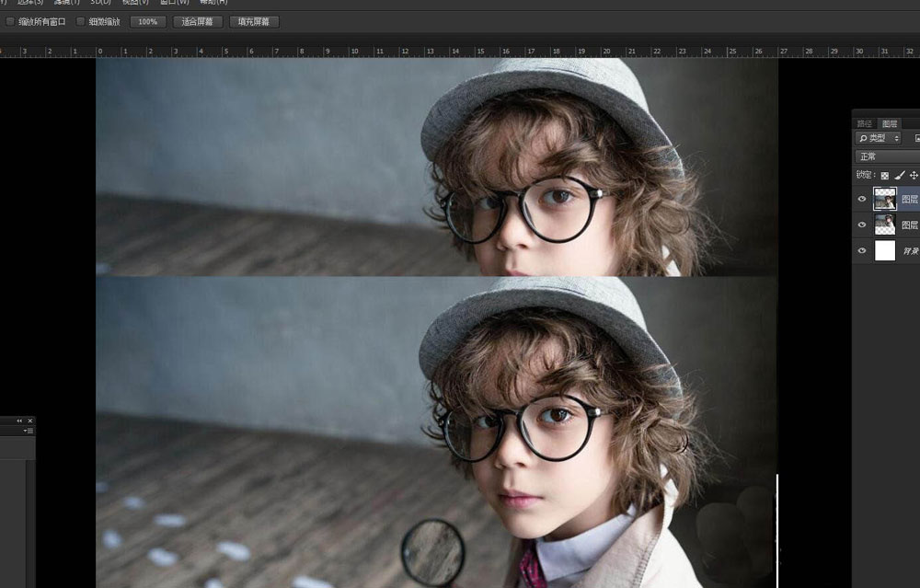Viewport: 920px width, 588px height.
Task: Toggle lock transparent pixels checkerboard icon
Action: pos(885,176)
